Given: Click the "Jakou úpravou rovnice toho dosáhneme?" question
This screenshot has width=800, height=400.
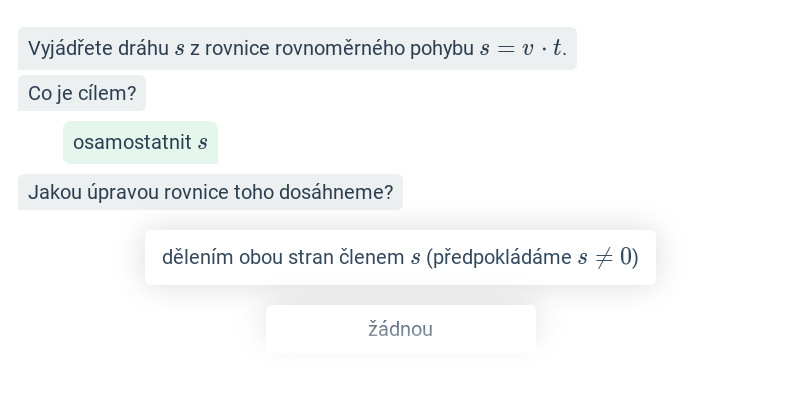Looking at the screenshot, I should [x=210, y=192].
